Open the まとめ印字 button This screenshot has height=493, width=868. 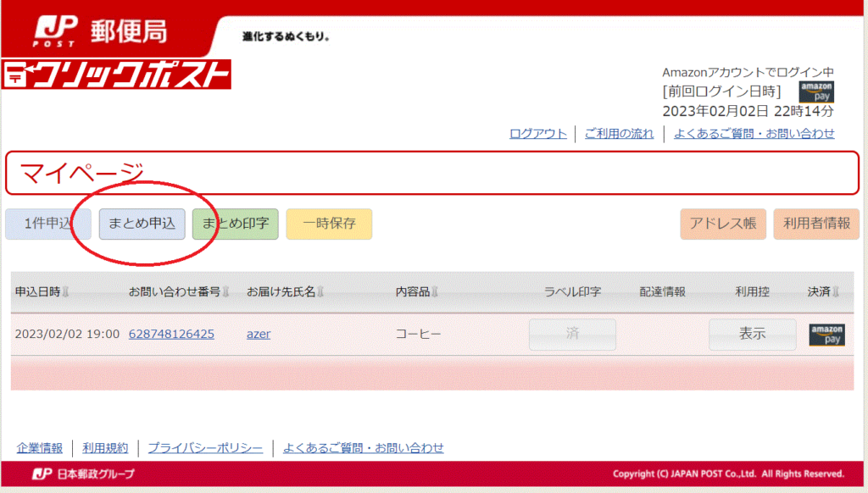pos(236,224)
